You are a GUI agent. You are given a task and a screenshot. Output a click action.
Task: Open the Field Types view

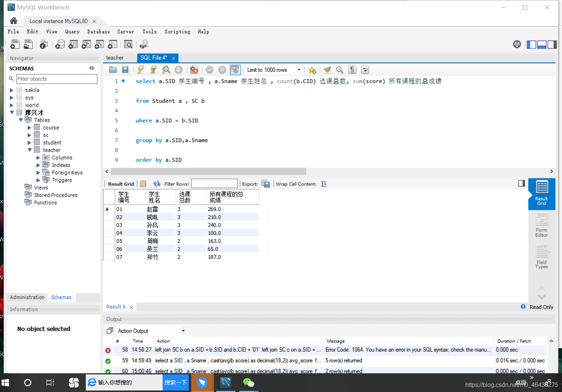[x=541, y=257]
